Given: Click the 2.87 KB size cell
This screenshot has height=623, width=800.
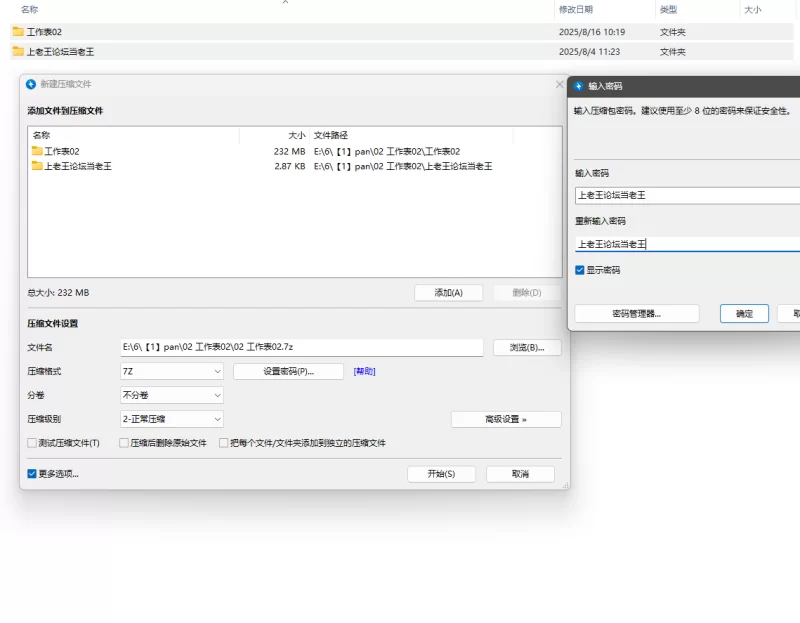Looking at the screenshot, I should coord(289,166).
